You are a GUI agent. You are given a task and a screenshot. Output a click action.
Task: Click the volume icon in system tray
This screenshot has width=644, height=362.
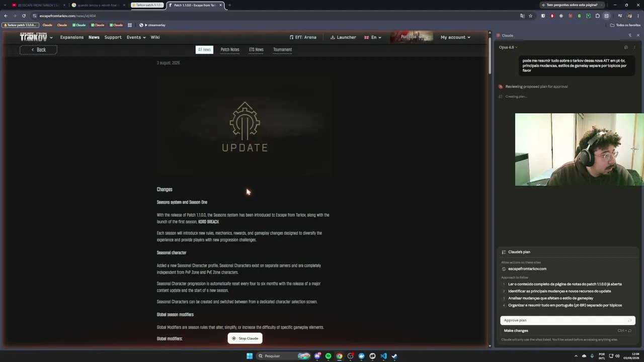617,356
